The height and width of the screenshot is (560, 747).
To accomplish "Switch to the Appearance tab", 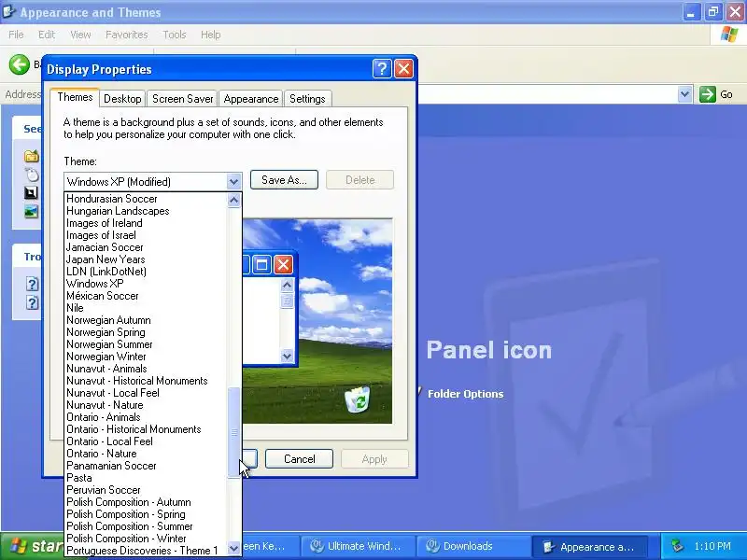I will 251,99.
